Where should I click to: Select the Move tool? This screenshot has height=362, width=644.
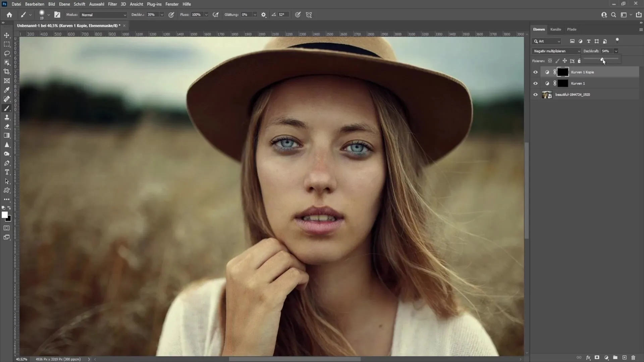pyautogui.click(x=7, y=35)
